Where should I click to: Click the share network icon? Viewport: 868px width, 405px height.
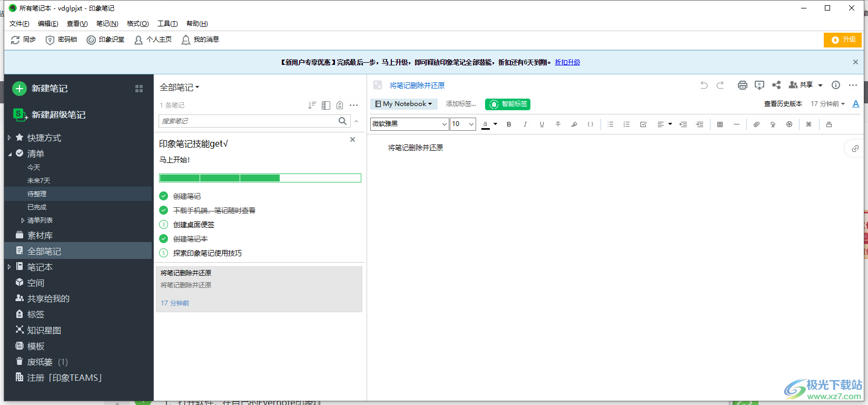pos(776,85)
